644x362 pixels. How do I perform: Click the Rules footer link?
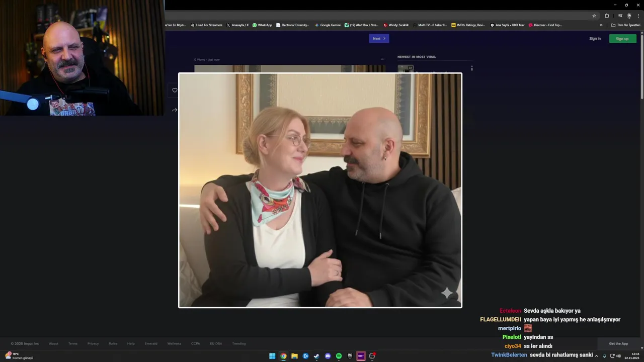click(113, 343)
